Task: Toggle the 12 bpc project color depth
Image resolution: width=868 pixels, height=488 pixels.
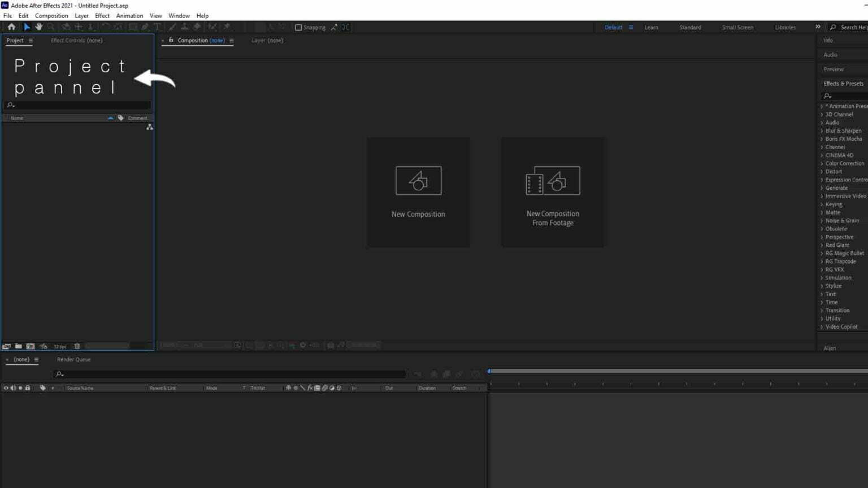Action: [x=60, y=346]
